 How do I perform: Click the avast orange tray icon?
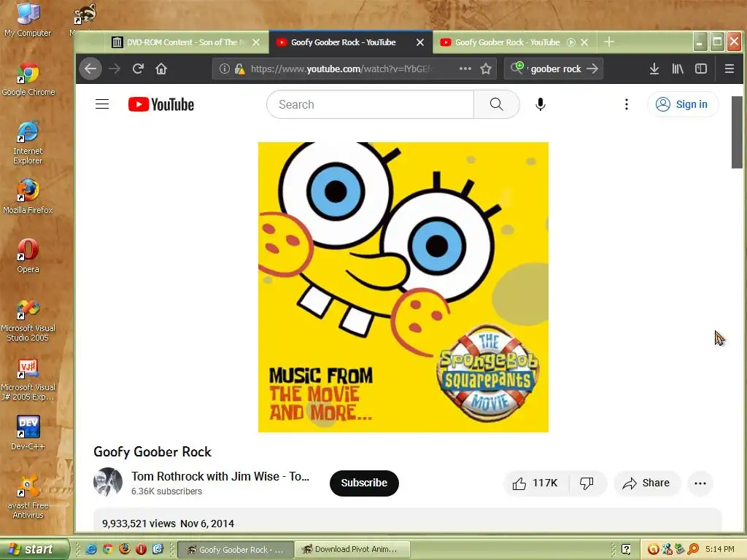click(x=653, y=549)
